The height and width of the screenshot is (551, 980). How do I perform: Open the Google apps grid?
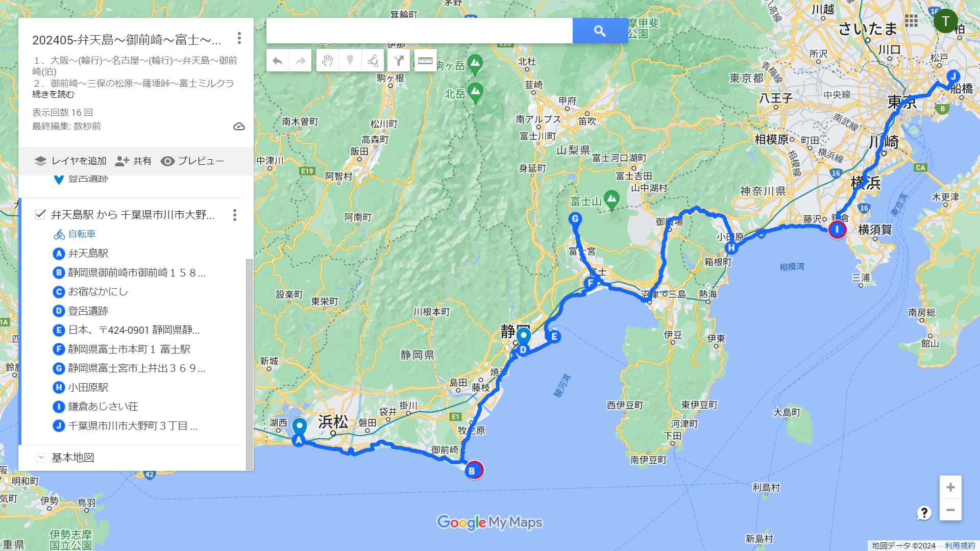pyautogui.click(x=911, y=21)
